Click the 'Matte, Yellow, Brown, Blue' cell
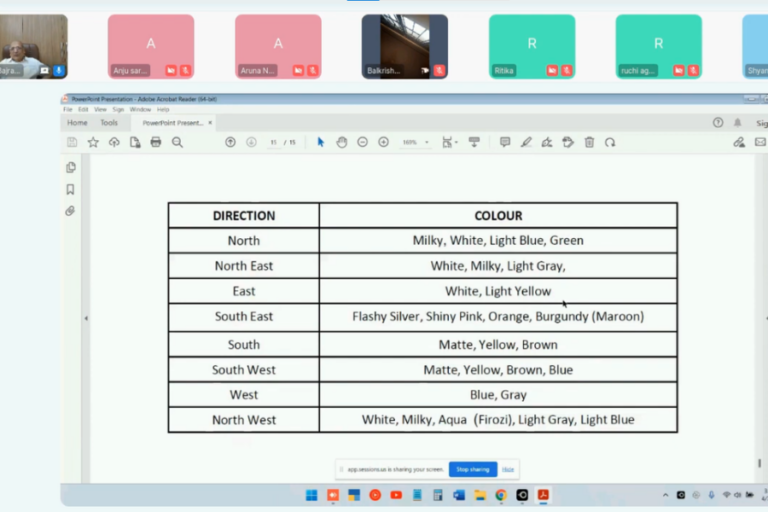 pos(498,369)
